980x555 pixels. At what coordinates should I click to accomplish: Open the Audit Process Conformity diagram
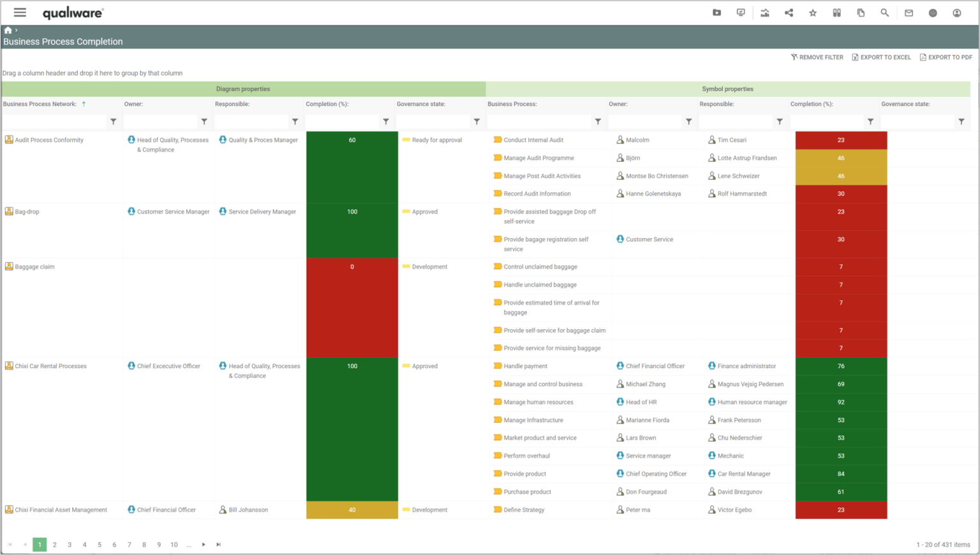(48, 140)
